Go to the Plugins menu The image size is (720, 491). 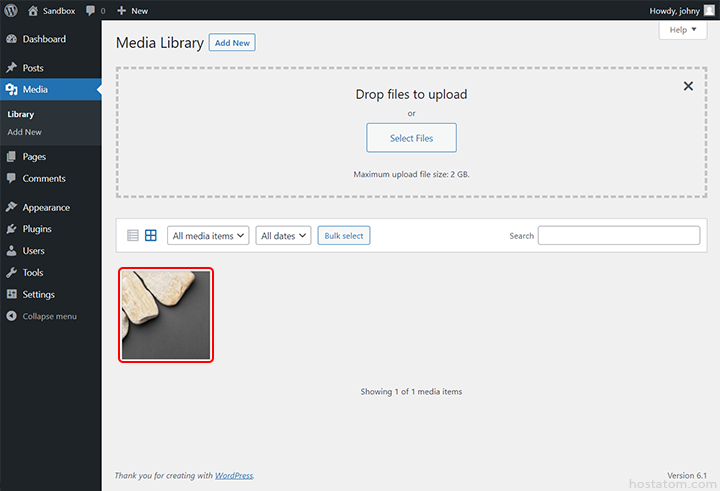(x=37, y=229)
